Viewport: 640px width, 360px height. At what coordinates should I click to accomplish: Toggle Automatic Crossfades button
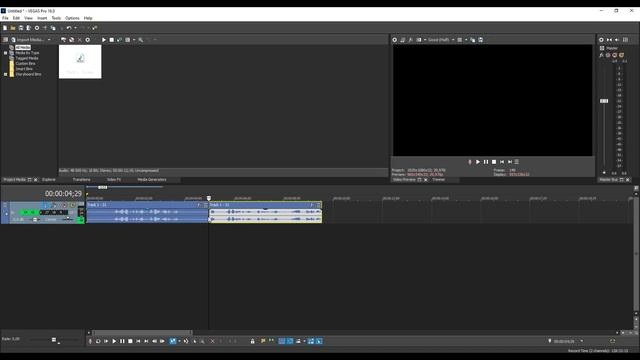click(290, 341)
